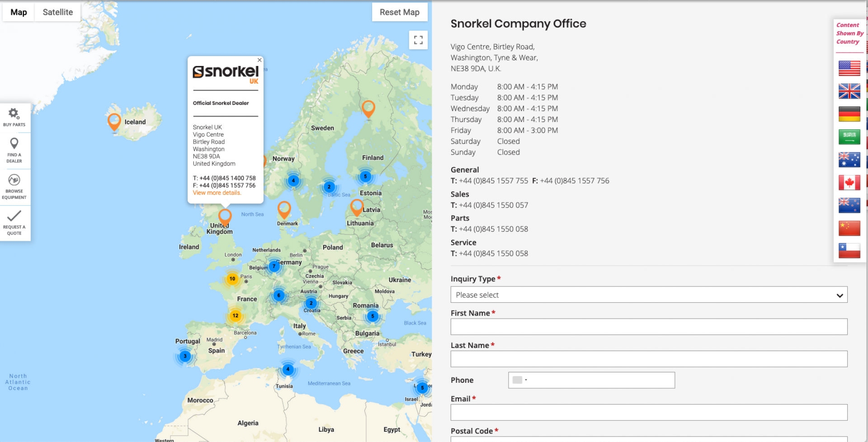
Task: Toggle fullscreen map view
Action: pyautogui.click(x=418, y=40)
